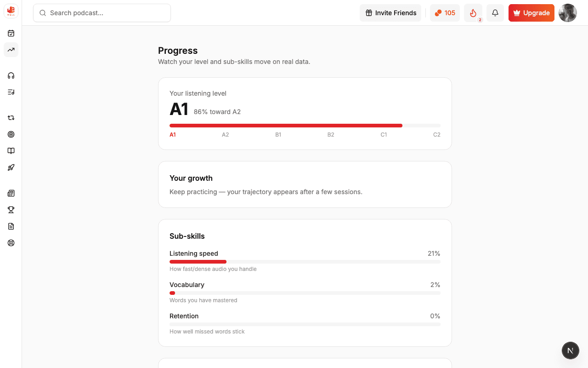This screenshot has width=588, height=368.
Task: Open the playlist music list icon
Action: pos(11,92)
